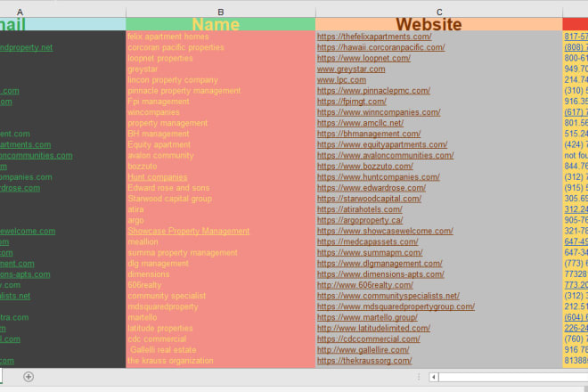
Task: Open www.amcllc.net link
Action: point(361,123)
